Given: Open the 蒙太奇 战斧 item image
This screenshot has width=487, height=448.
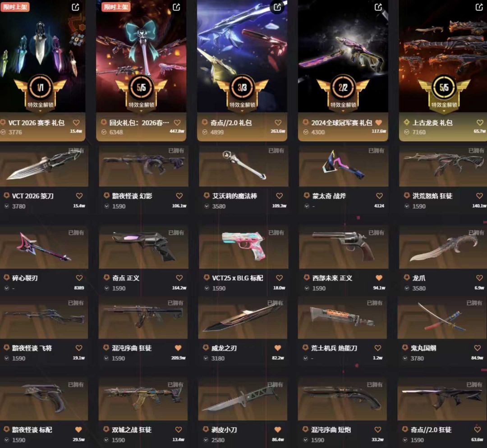Looking at the screenshot, I should click(x=344, y=166).
